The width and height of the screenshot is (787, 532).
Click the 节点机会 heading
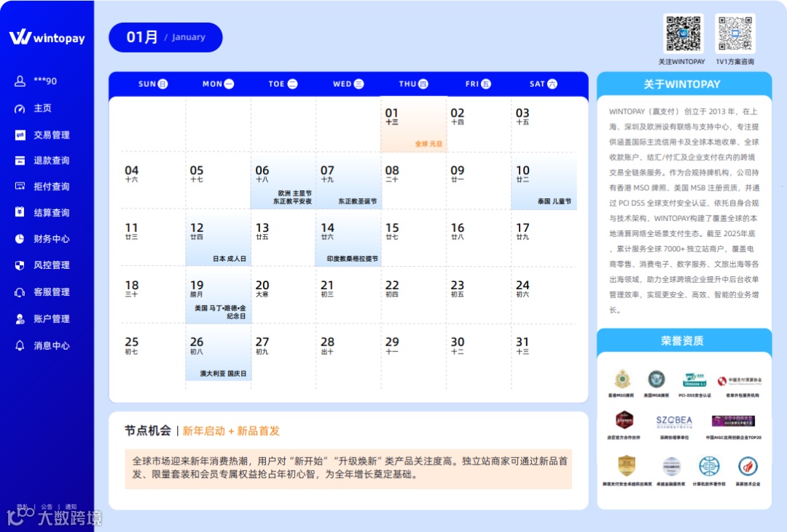(147, 431)
